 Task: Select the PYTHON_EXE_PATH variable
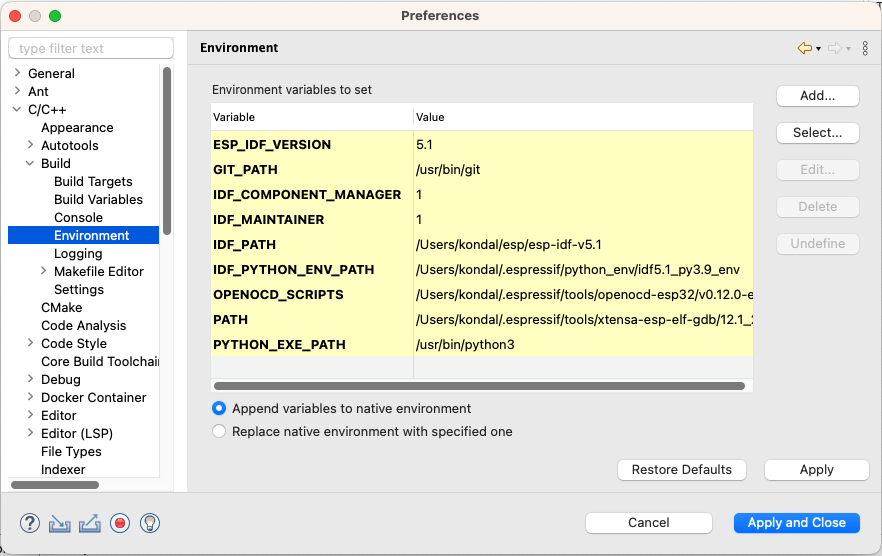tap(482, 344)
